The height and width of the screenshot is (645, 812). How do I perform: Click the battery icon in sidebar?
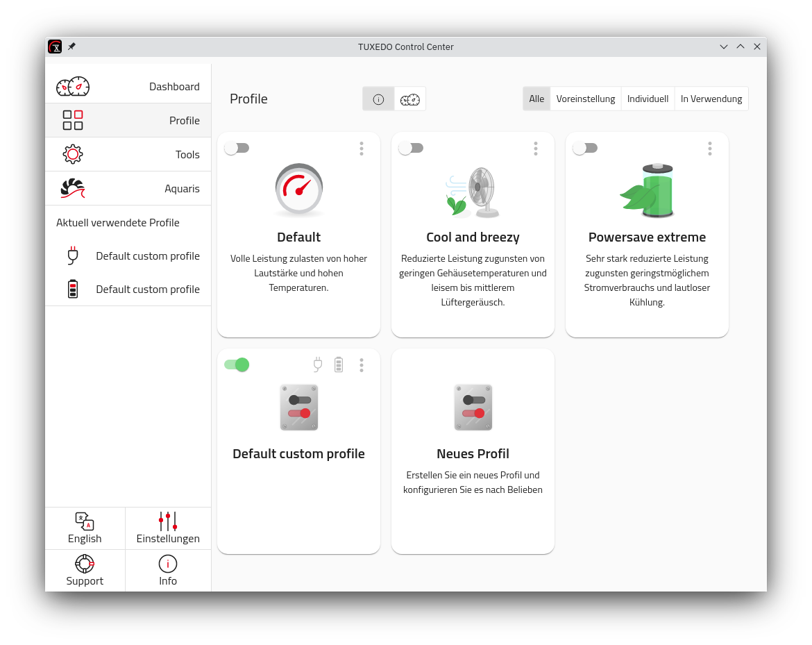[x=73, y=289]
